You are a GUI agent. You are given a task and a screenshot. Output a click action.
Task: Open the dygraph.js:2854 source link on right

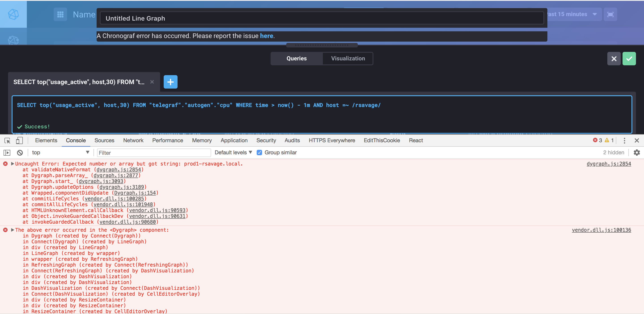(608, 164)
